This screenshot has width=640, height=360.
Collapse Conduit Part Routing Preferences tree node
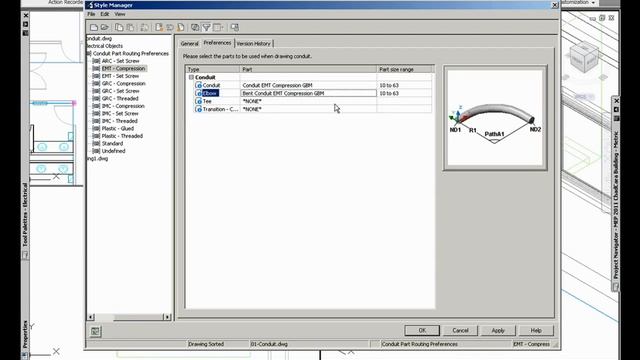coord(89,53)
